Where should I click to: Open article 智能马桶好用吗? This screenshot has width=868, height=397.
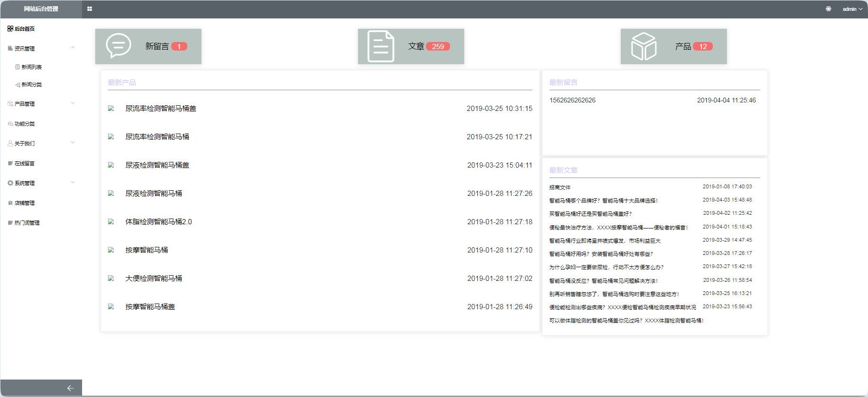(601, 254)
